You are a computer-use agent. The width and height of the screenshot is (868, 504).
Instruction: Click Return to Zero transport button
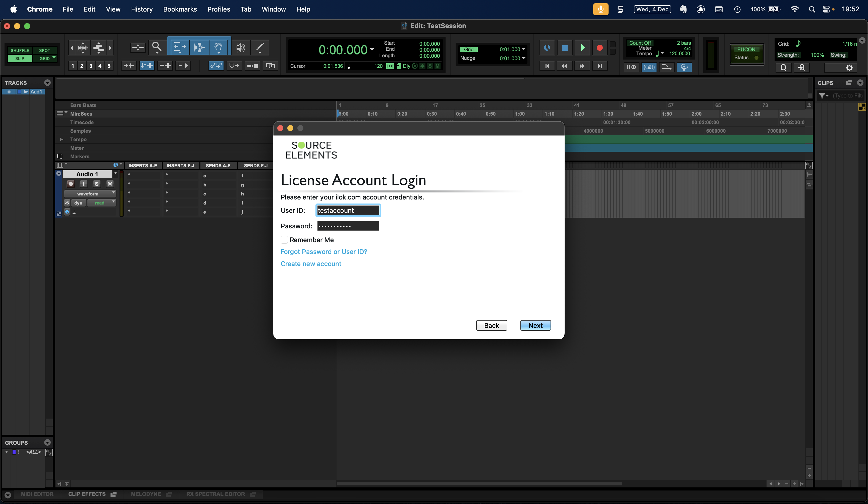(x=547, y=66)
